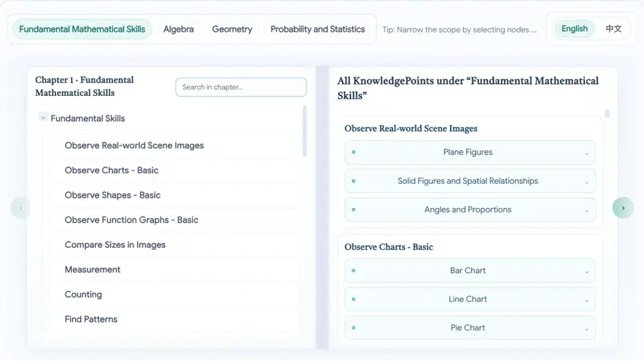Select the Find Patterns tree item
Image resolution: width=644 pixels, height=361 pixels.
coord(91,319)
